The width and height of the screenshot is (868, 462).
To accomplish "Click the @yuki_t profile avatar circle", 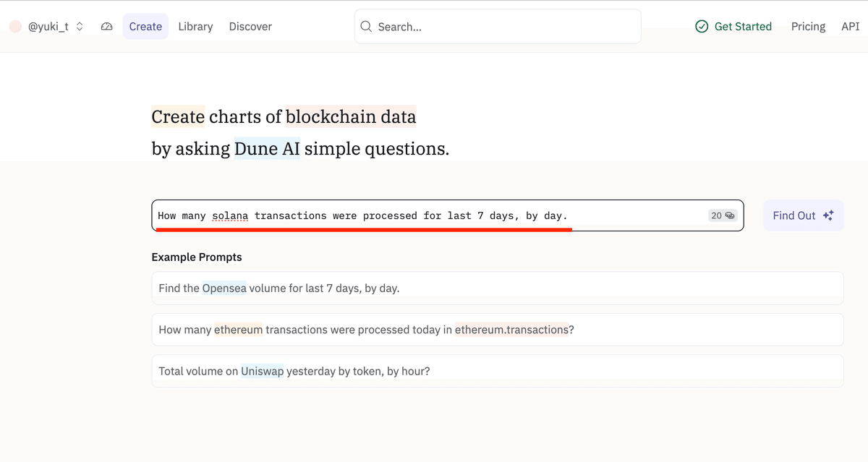I will [15, 26].
